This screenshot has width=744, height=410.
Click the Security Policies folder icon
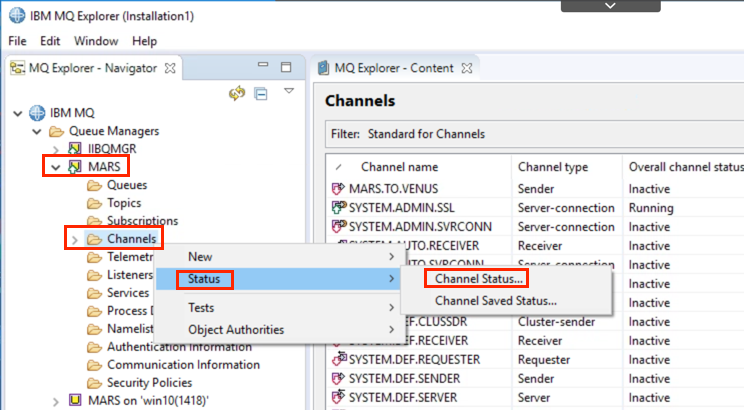pos(94,382)
